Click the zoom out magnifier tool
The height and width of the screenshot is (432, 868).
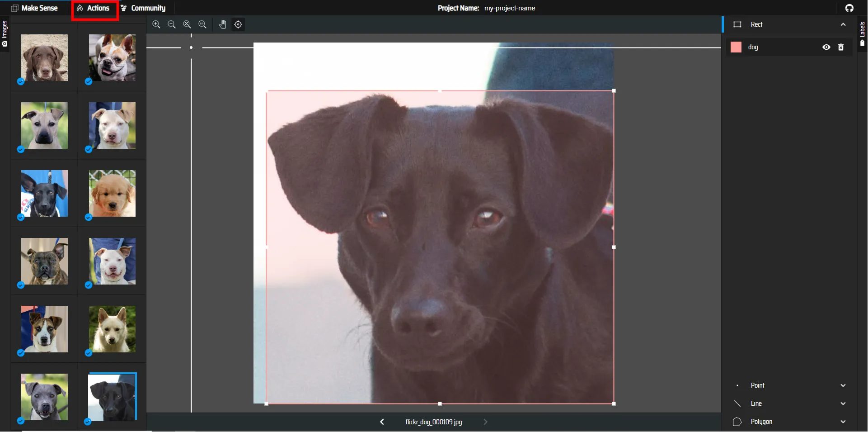click(172, 24)
